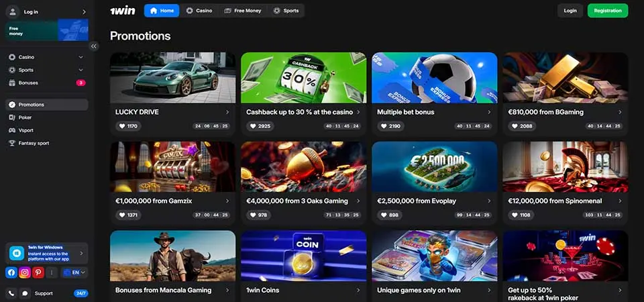Viewport: 644px width, 302px height.
Task: Click the 1win logo
Action: 122,11
